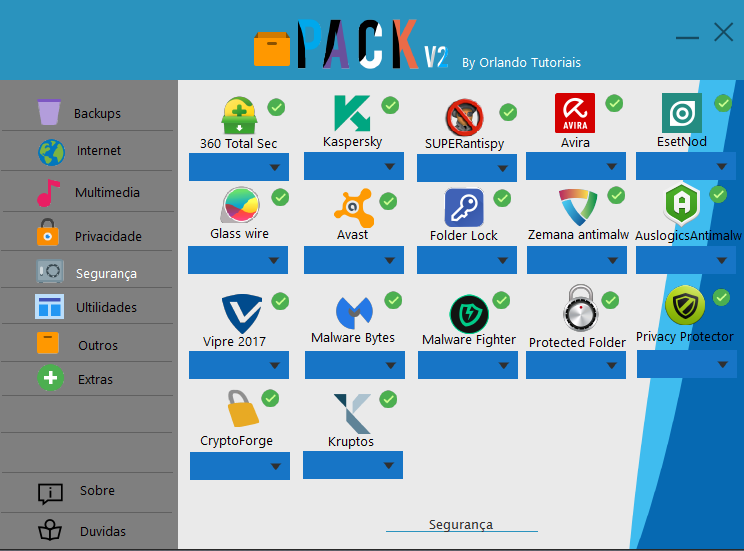Click the Outros orange box icon

pyautogui.click(x=47, y=343)
